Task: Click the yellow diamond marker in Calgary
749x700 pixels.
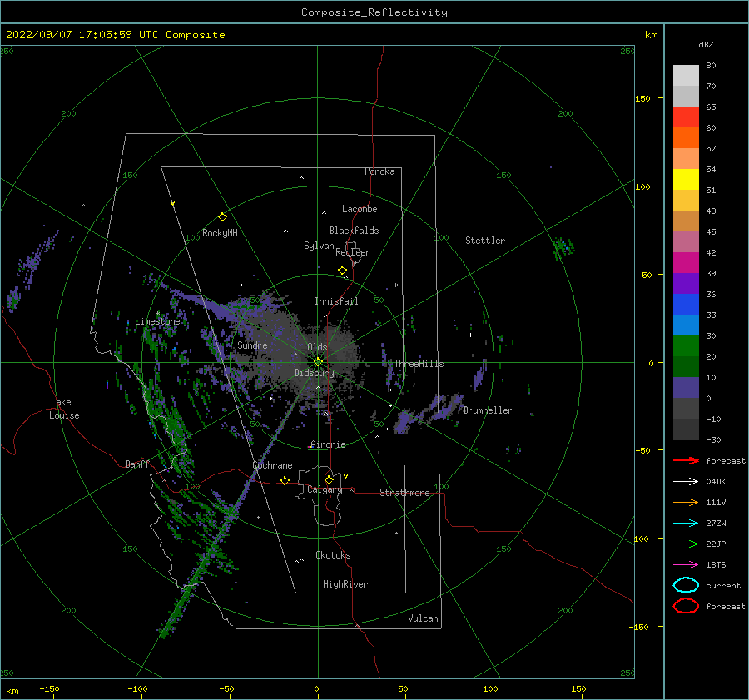Action: pyautogui.click(x=329, y=479)
